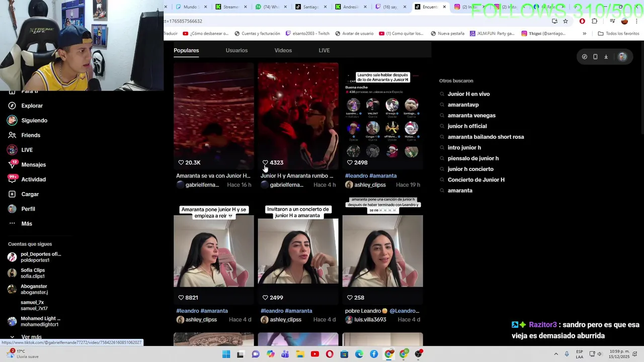Open OBS Studio in taskbar
This screenshot has width=644, height=362.
(418, 354)
